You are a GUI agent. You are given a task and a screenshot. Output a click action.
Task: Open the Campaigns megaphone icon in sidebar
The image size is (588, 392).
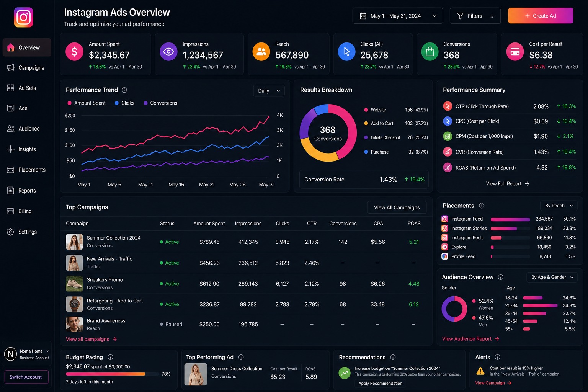click(11, 67)
